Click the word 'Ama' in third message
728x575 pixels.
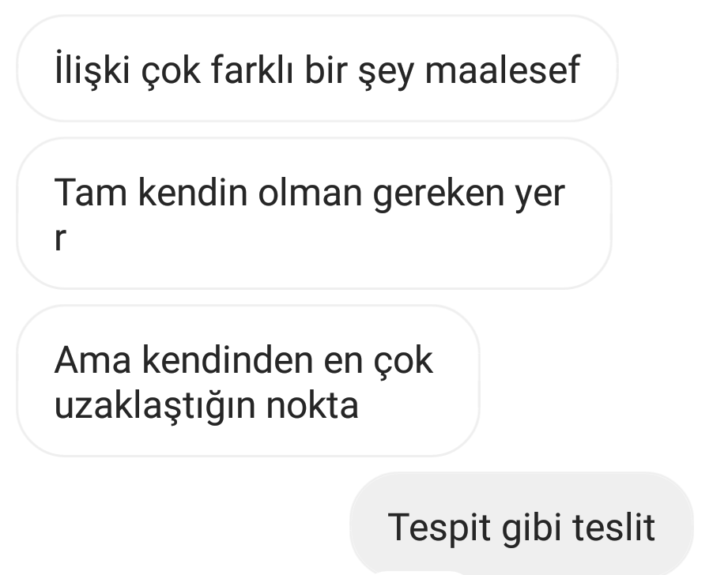click(92, 359)
